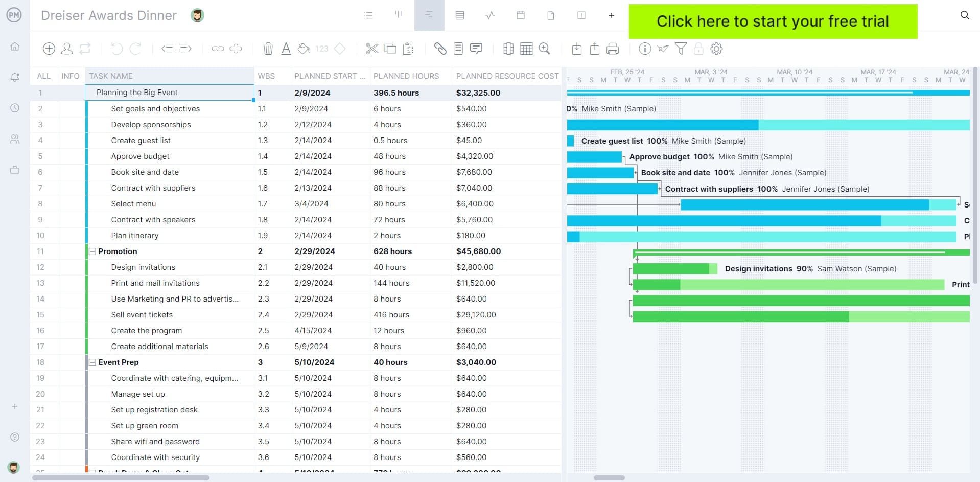Outdent the selected task

pos(168,49)
